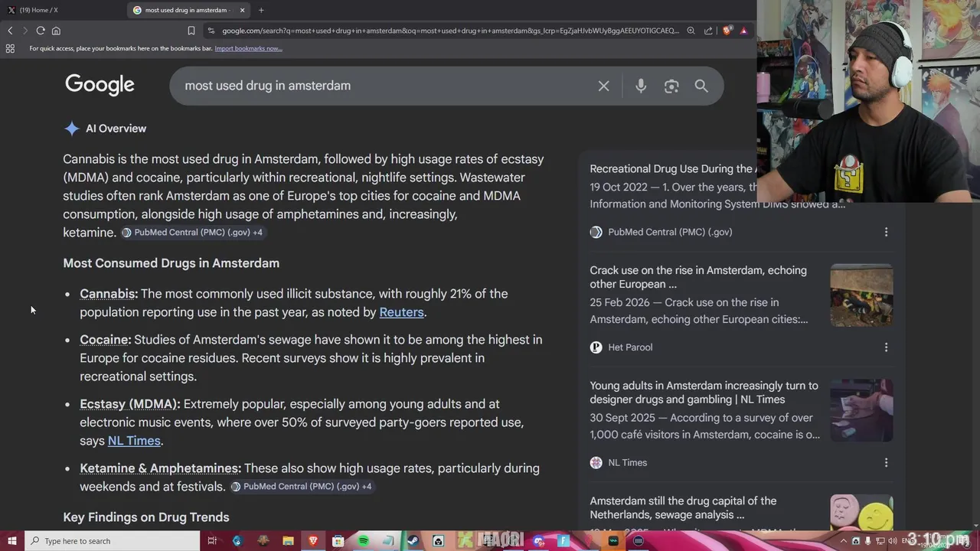Image resolution: width=980 pixels, height=551 pixels.
Task: Click the Crack use article thumbnail
Action: coord(861,295)
